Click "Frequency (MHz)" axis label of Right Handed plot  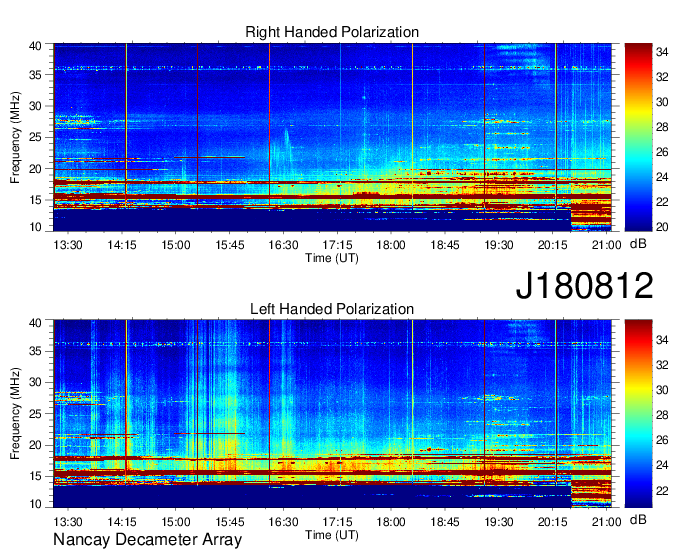coord(15,137)
